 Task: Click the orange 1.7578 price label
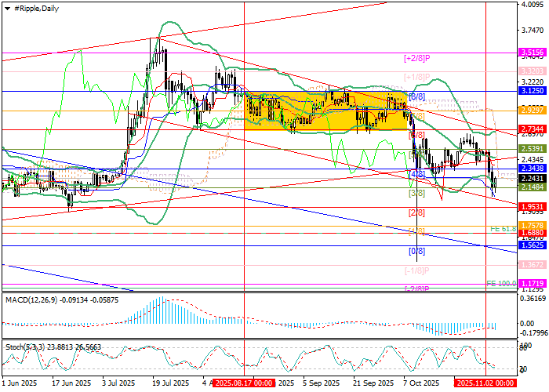(x=533, y=226)
